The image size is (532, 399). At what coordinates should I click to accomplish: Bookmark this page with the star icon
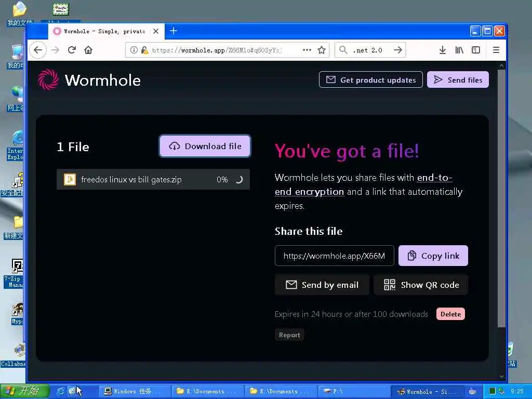(x=322, y=50)
